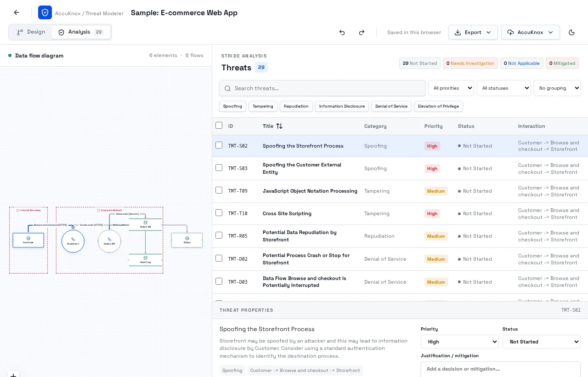Open Spoofing the Customer External Entity

click(302, 168)
